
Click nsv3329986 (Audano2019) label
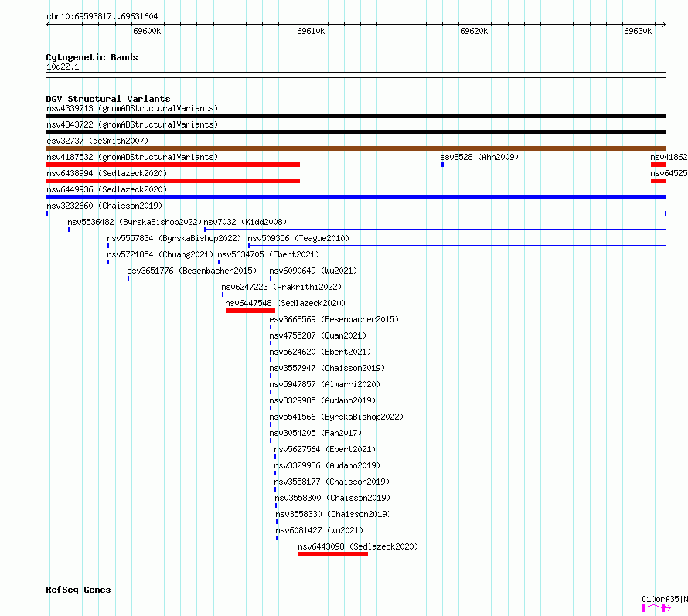pos(327,465)
